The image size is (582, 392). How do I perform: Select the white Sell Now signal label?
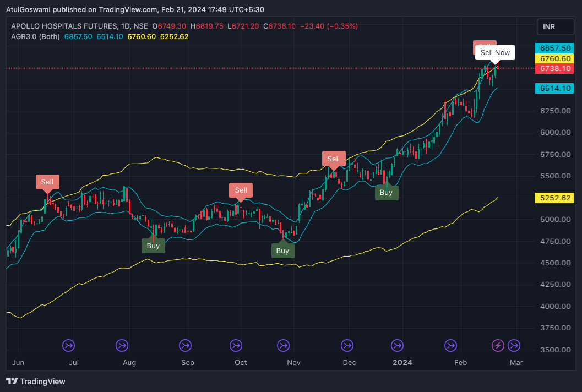[495, 53]
